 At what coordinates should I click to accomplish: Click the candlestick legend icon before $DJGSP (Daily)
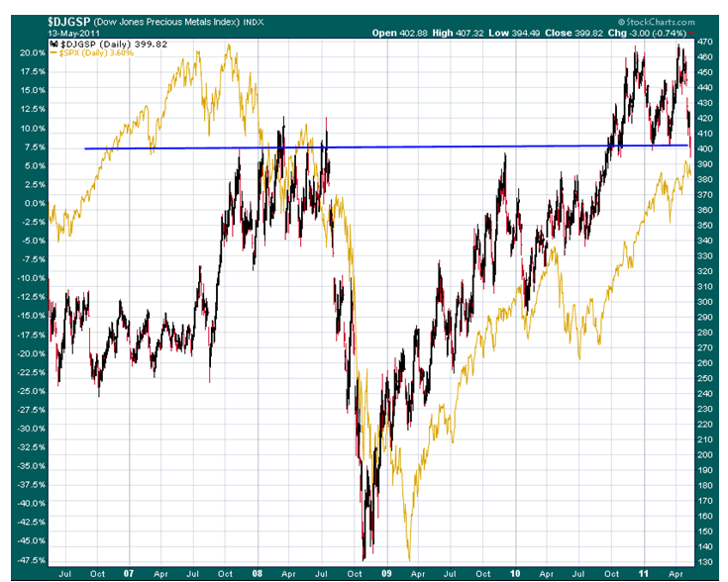54,45
